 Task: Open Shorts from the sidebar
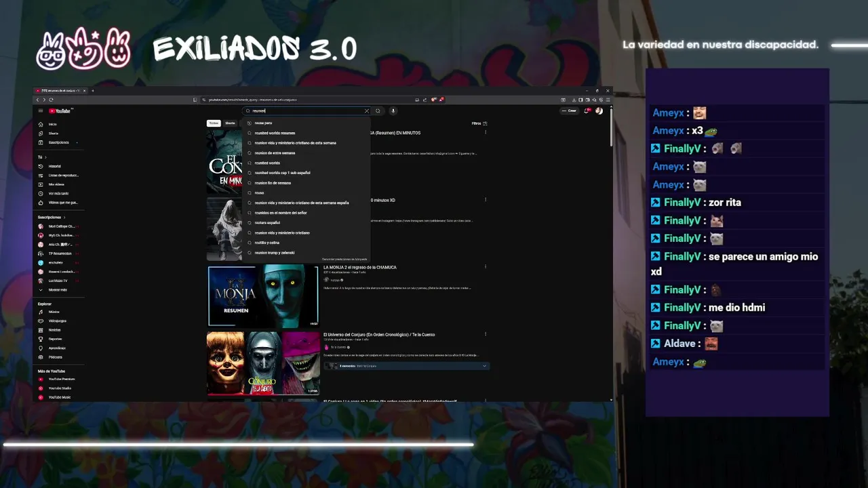pyautogui.click(x=58, y=134)
